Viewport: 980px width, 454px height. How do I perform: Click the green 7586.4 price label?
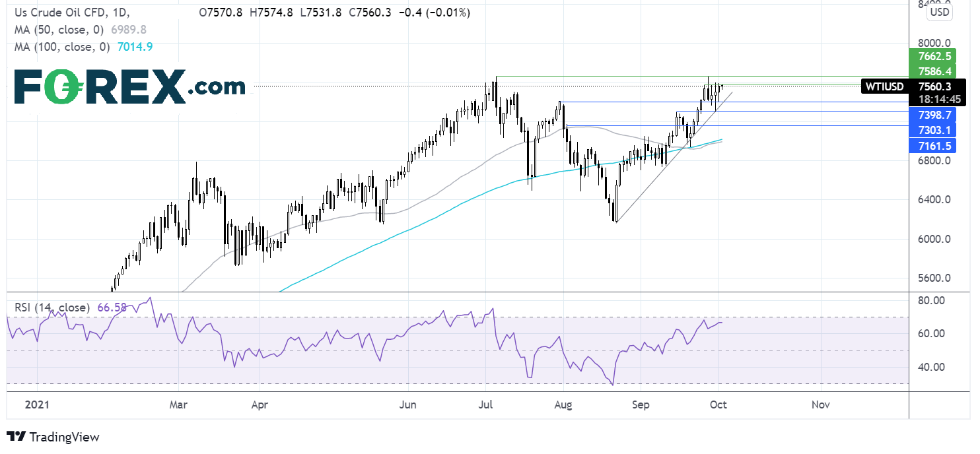click(x=932, y=71)
